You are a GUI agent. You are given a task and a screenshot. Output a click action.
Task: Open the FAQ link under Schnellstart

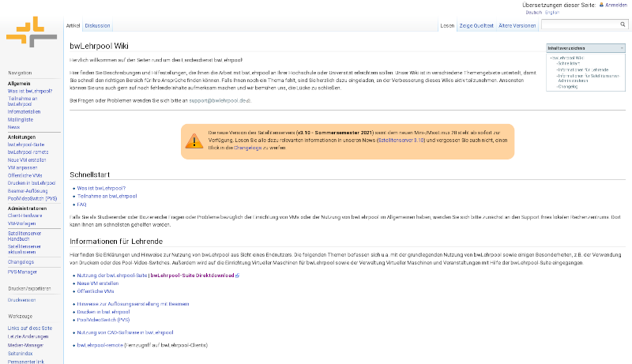tap(81, 205)
